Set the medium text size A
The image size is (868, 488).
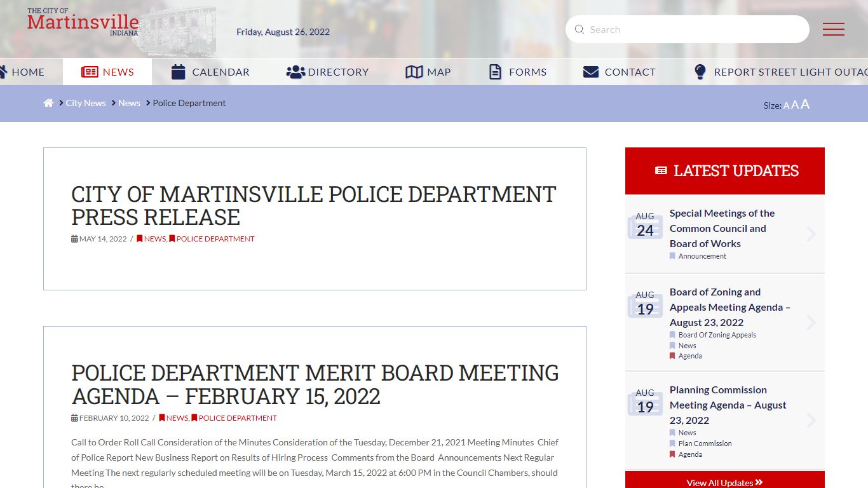coord(795,105)
